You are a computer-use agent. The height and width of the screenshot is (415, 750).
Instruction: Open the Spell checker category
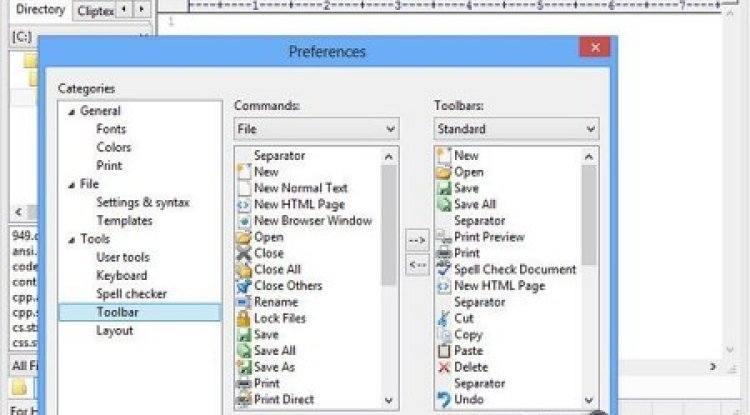(132, 294)
